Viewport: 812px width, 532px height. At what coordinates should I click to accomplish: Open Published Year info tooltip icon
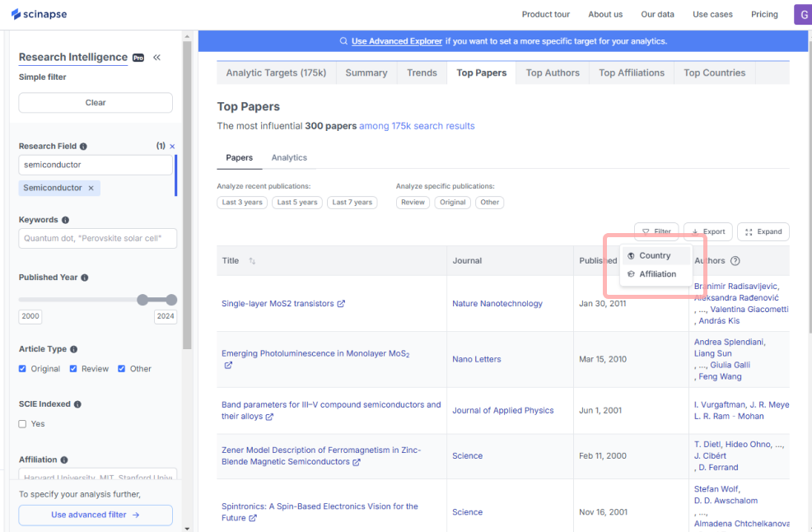tap(84, 278)
